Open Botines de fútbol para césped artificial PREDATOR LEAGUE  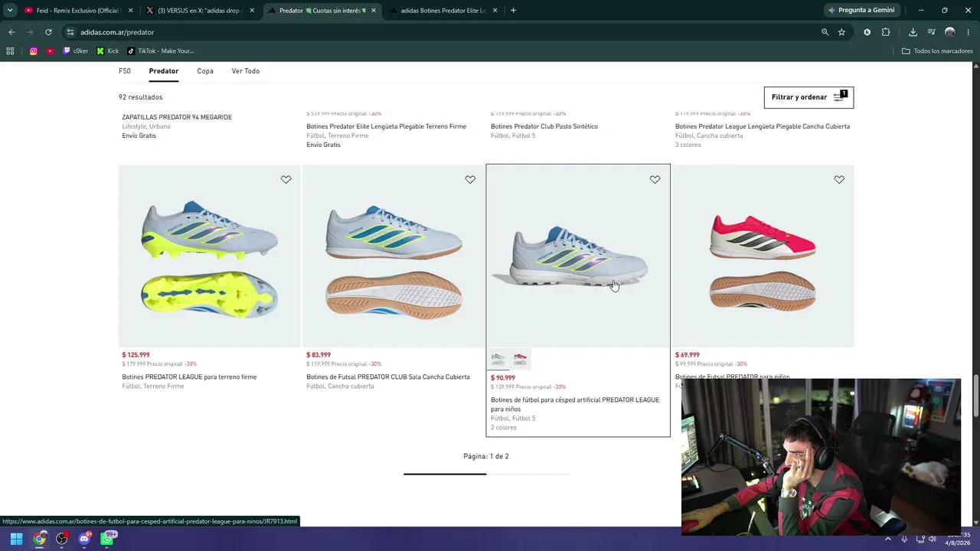pos(575,404)
